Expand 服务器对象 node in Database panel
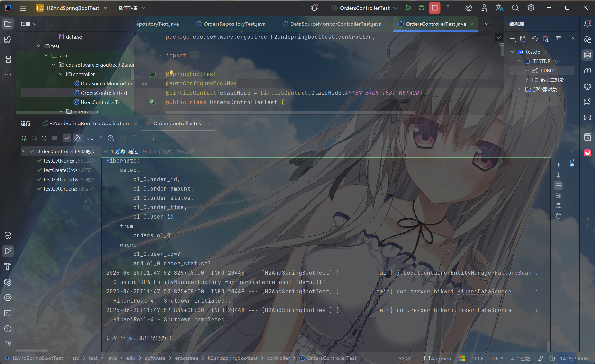The image size is (595, 364). (520, 89)
